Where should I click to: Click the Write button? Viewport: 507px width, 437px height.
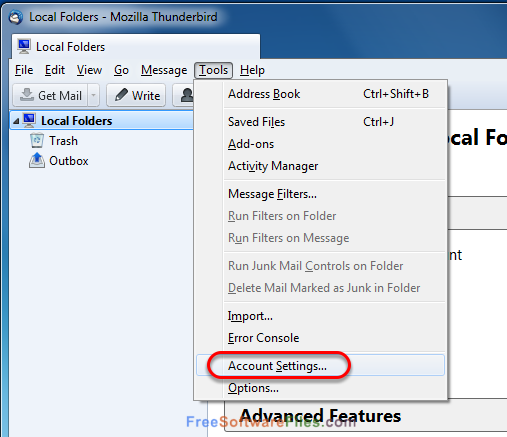click(136, 95)
